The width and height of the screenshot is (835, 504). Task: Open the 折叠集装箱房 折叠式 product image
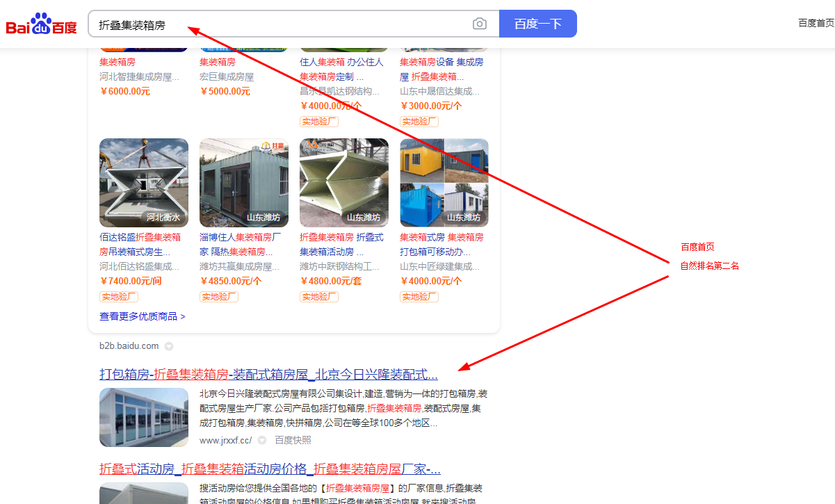344,183
